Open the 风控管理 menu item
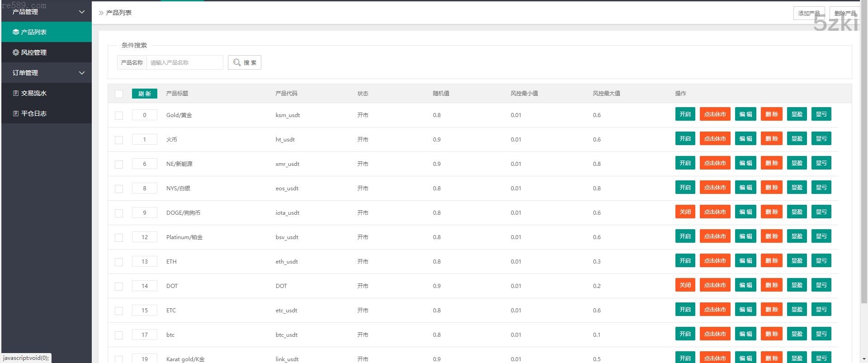Image resolution: width=868 pixels, height=363 pixels. click(x=34, y=52)
